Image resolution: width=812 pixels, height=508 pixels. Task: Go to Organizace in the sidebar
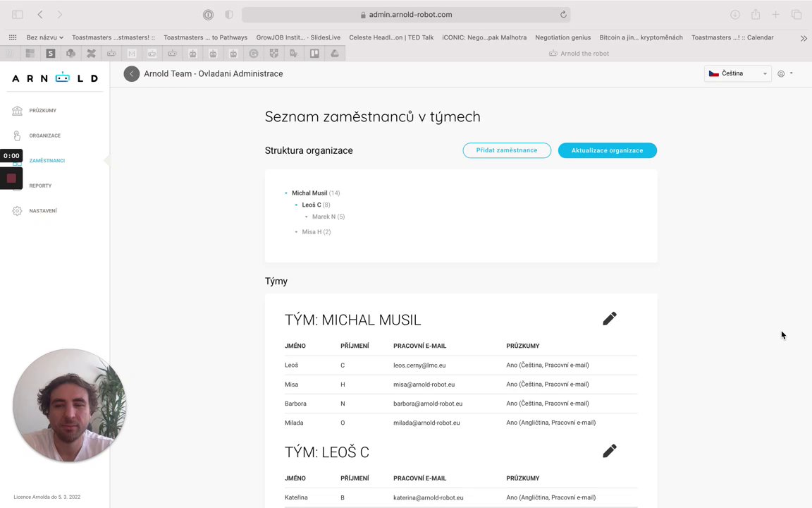(x=44, y=135)
